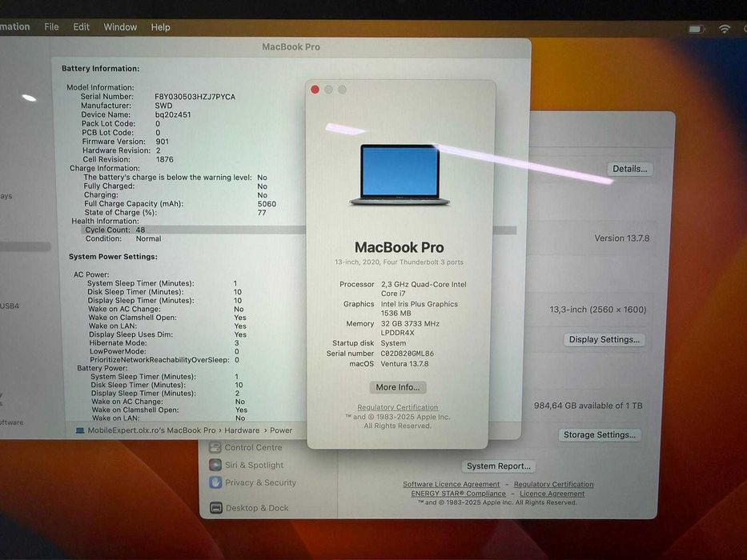Screen dimensions: 747x560
Task: Click the macOS Ventura 13.7.8 value
Action: [x=404, y=364]
